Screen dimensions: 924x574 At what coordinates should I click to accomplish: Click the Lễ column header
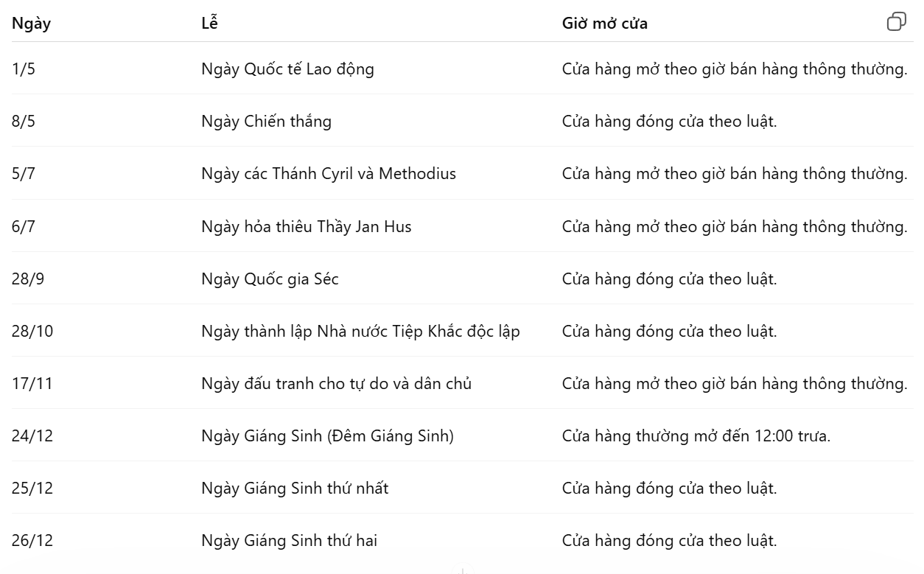click(209, 24)
